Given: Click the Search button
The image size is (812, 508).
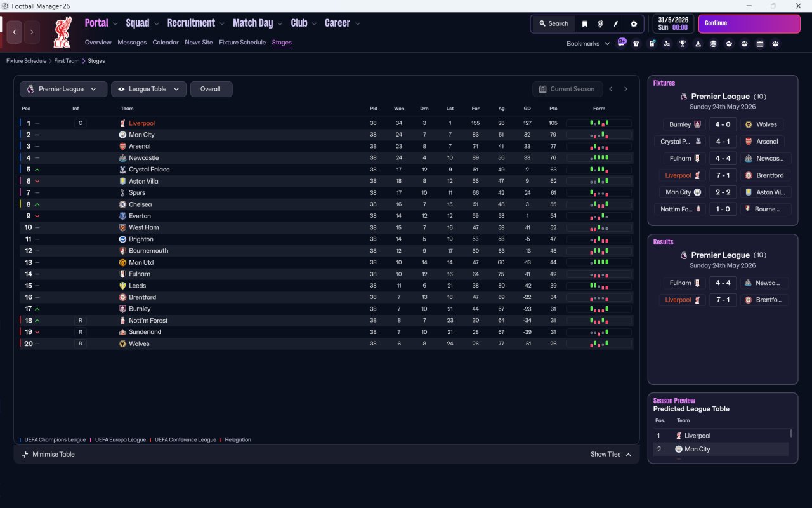Looking at the screenshot, I should tap(554, 24).
